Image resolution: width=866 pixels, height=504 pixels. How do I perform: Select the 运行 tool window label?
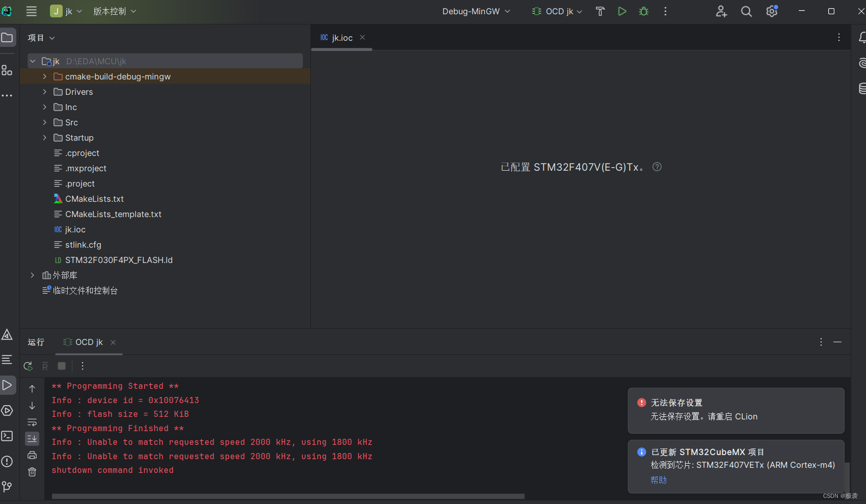pyautogui.click(x=36, y=342)
